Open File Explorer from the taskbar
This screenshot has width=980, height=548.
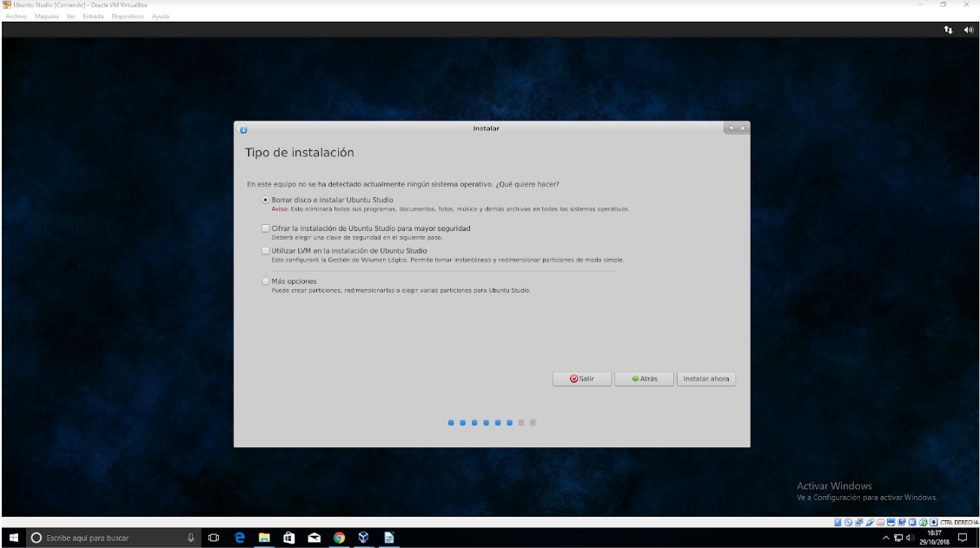pyautogui.click(x=264, y=538)
